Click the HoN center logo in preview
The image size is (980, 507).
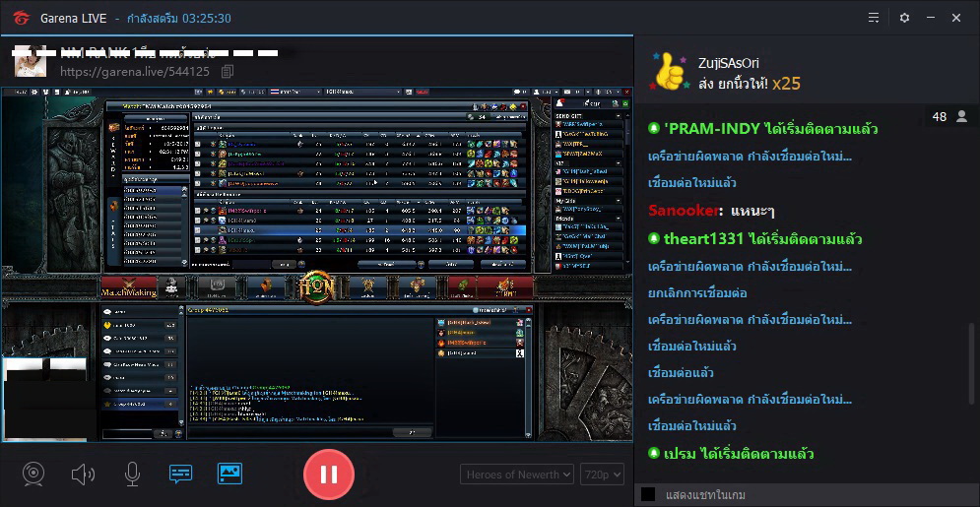point(317,287)
